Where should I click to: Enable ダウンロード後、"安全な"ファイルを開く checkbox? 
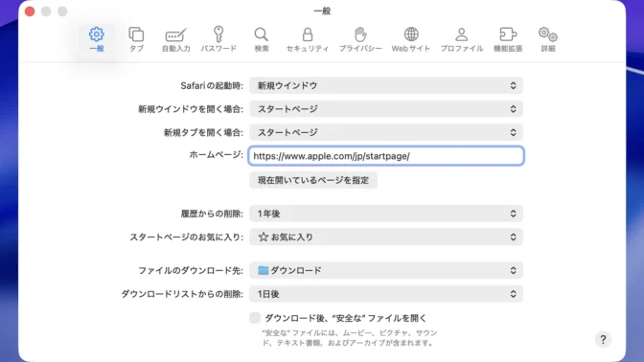pos(255,318)
